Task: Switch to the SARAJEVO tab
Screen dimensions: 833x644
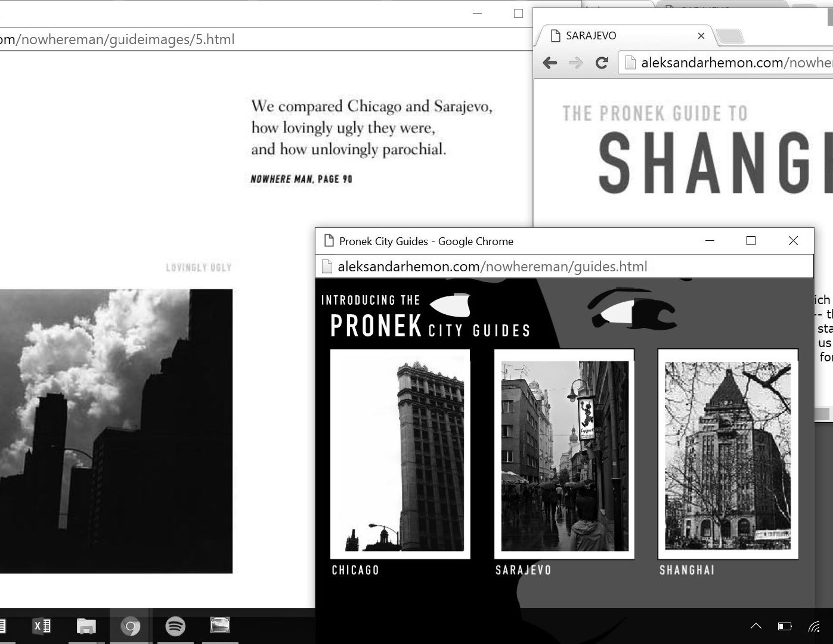Action: [620, 36]
